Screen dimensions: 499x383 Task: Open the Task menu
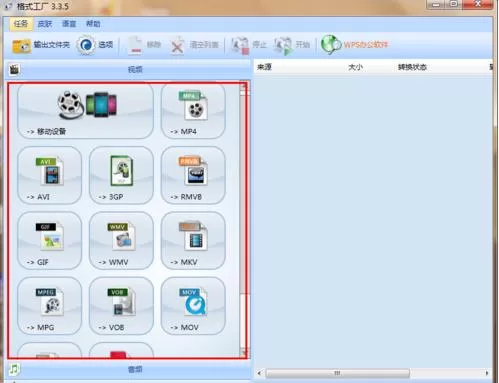tap(21, 24)
